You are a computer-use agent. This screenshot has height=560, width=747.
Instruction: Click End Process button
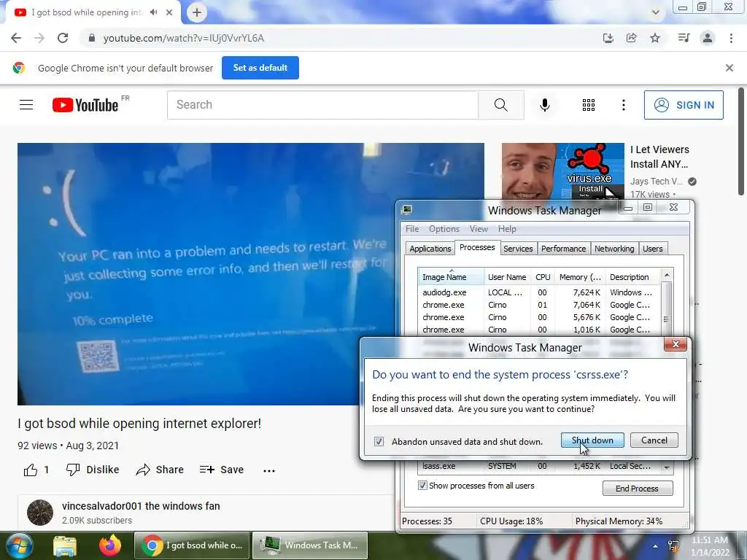(x=638, y=488)
